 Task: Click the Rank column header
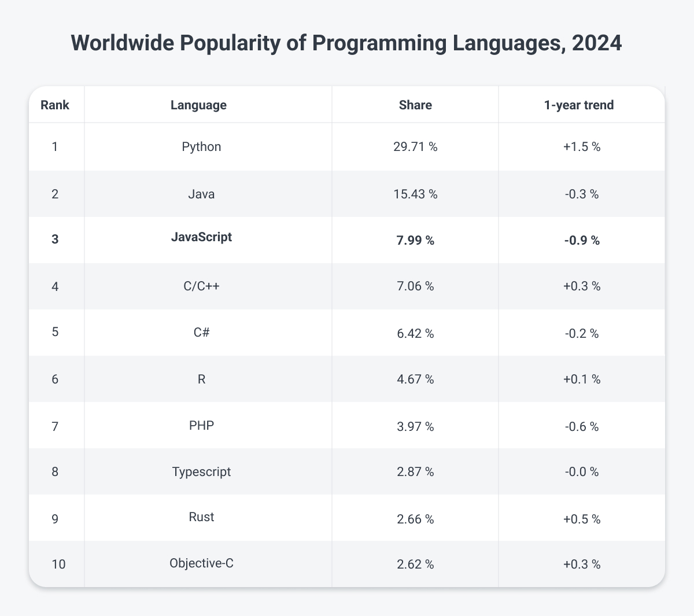pyautogui.click(x=55, y=105)
